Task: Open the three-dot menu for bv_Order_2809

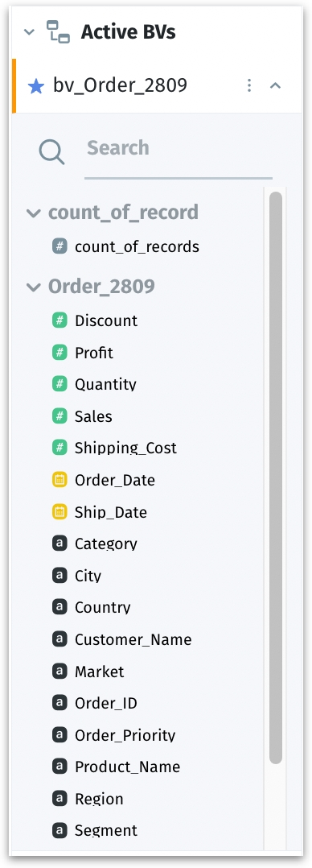Action: coord(249,85)
